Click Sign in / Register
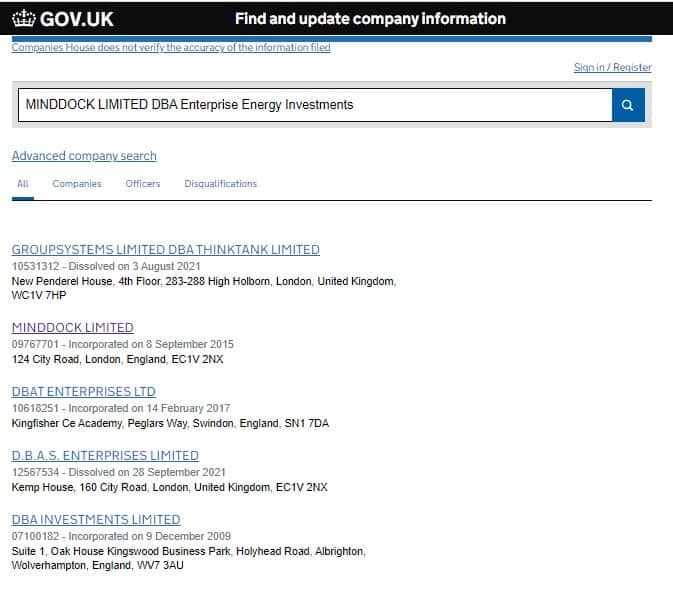Image resolution: width=673 pixels, height=589 pixels. 612,67
